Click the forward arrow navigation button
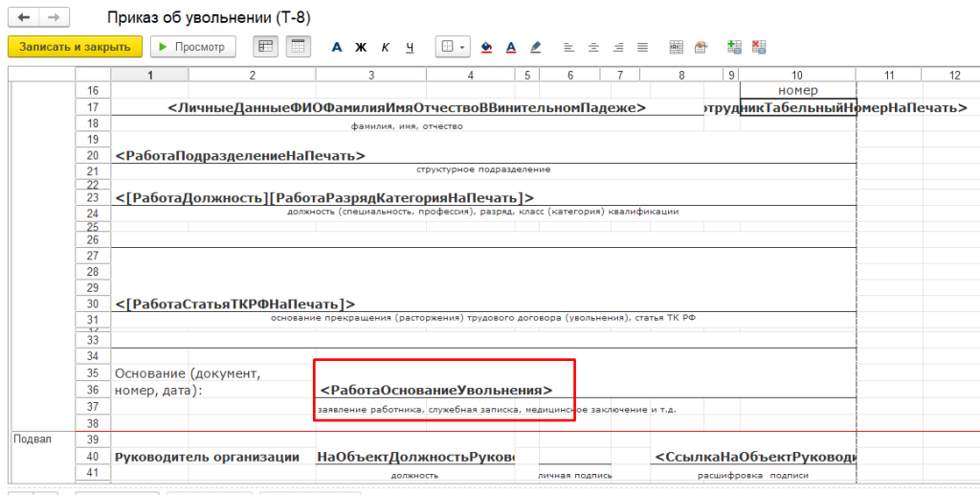 click(55, 17)
